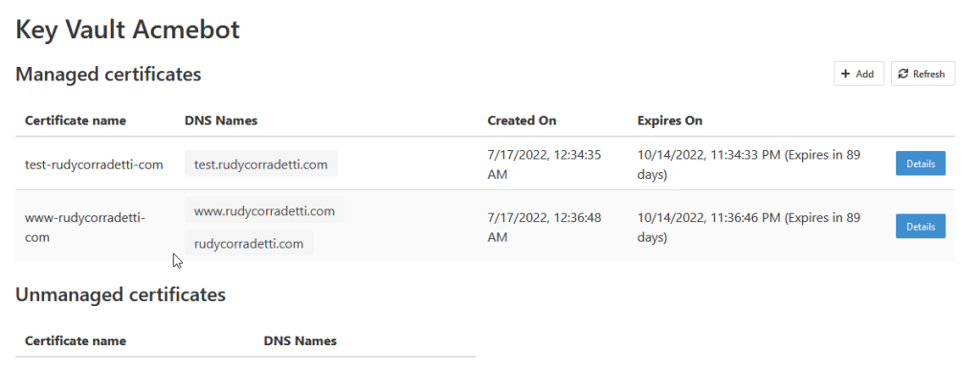Image resolution: width=980 pixels, height=373 pixels.
Task: Click the Unmanaged certificates heading
Action: coord(120,295)
